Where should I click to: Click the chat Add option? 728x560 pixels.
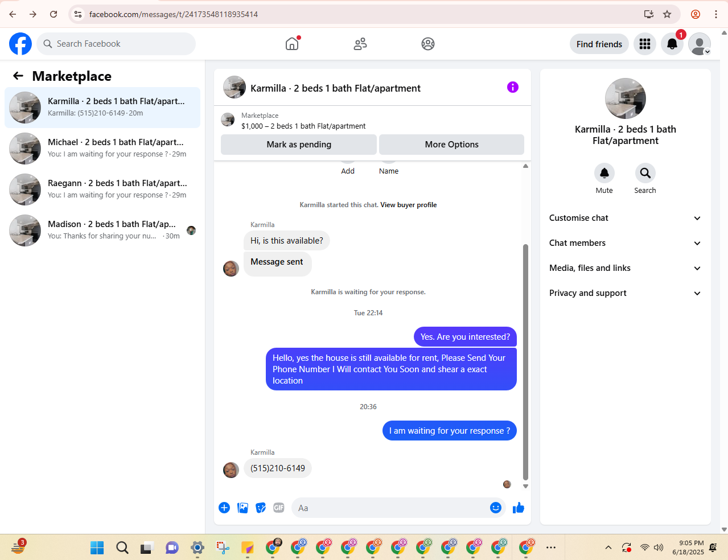(x=348, y=171)
